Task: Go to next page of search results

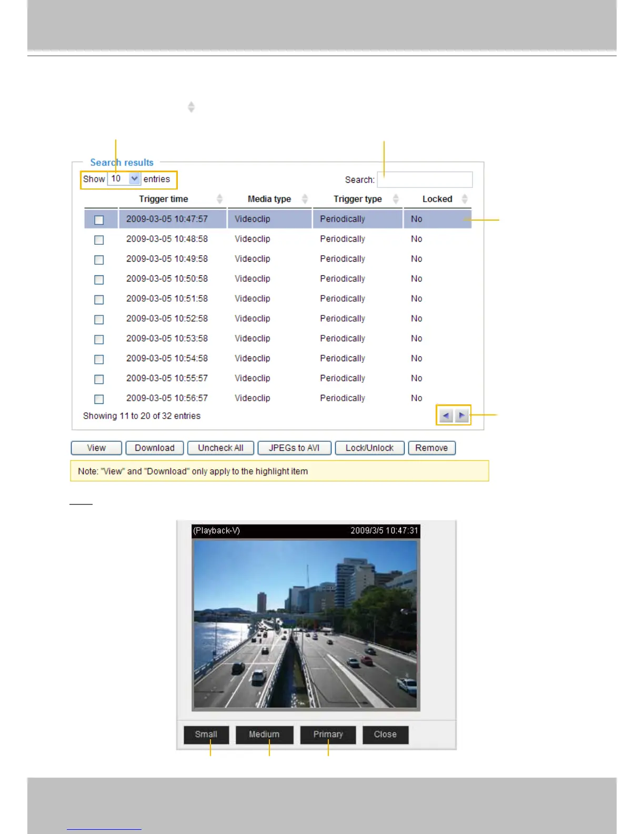Action: pyautogui.click(x=461, y=415)
